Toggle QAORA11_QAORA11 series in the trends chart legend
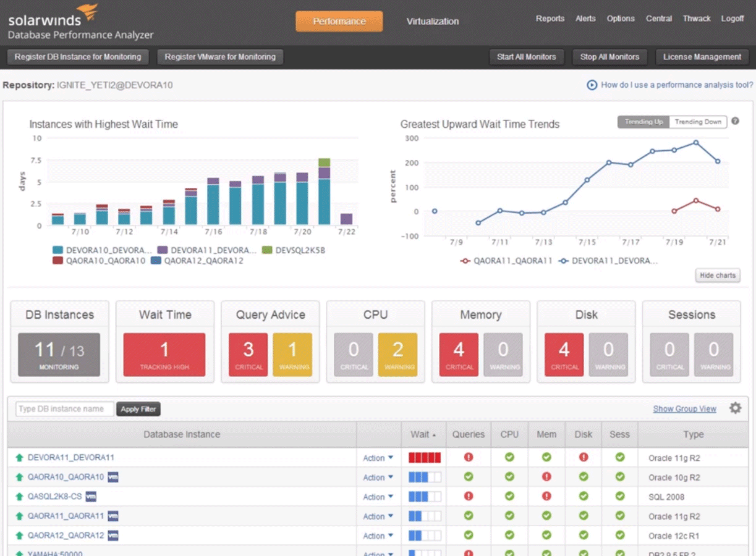The height and width of the screenshot is (556, 756). (x=506, y=261)
